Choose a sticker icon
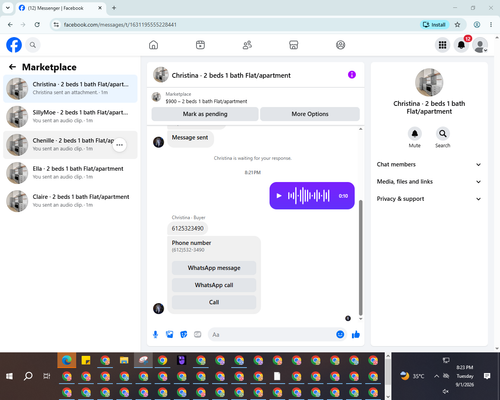500x400 pixels. pos(184,334)
